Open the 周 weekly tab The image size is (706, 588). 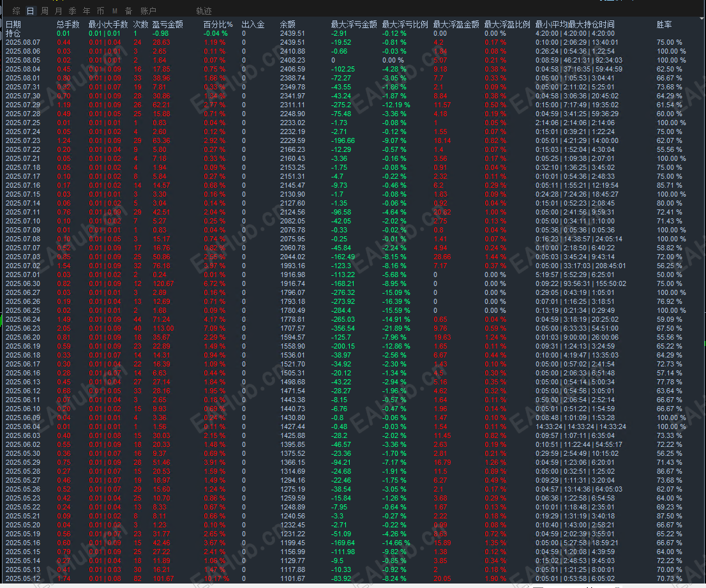[45, 11]
